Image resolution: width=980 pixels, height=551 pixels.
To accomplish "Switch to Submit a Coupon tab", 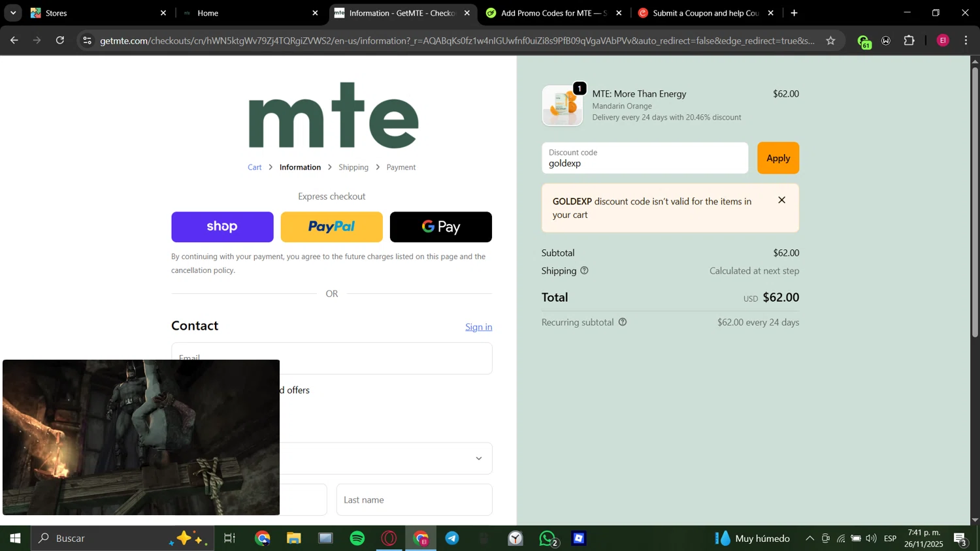I will pyautogui.click(x=706, y=12).
